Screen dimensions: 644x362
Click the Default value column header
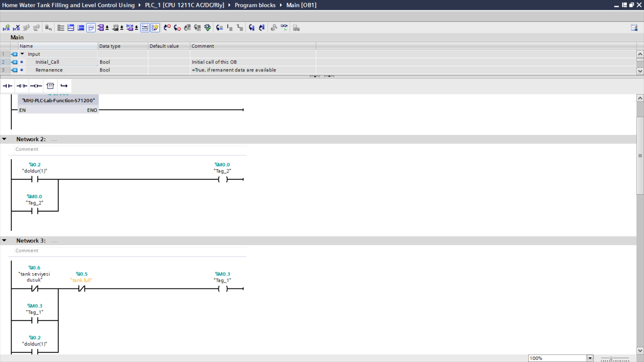click(169, 46)
